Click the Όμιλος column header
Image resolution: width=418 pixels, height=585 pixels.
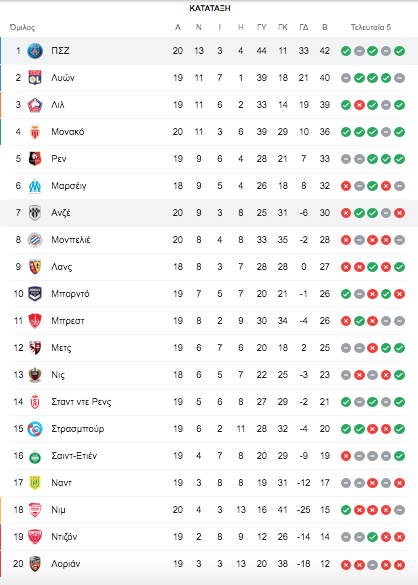[x=22, y=28]
